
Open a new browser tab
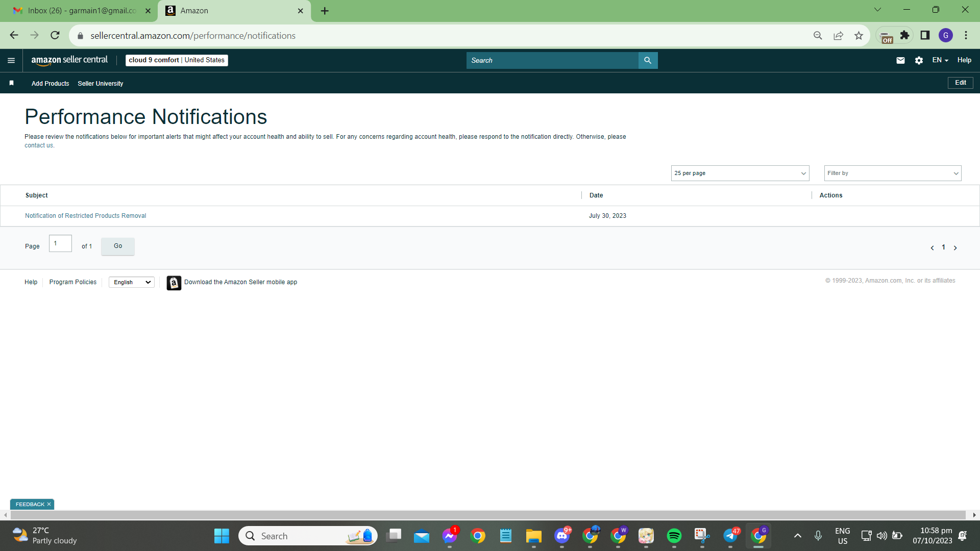pos(325,11)
